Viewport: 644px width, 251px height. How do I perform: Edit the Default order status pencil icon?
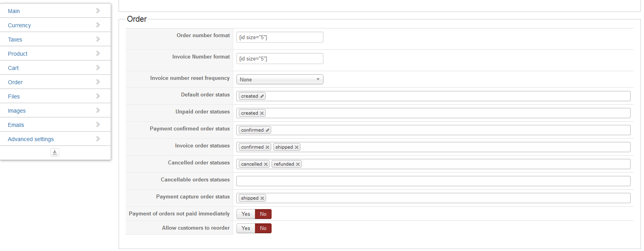[x=262, y=96]
